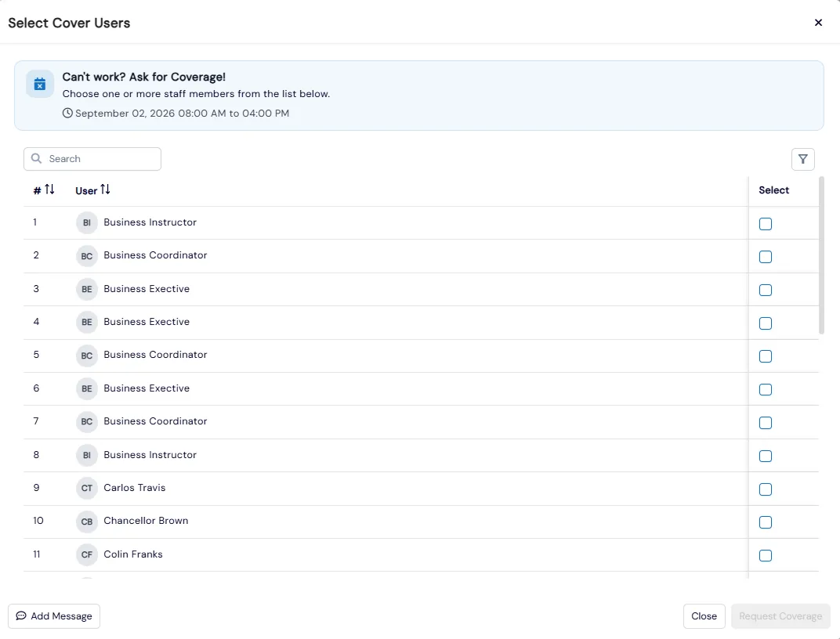Click the BI avatar in row 8

tap(87, 455)
